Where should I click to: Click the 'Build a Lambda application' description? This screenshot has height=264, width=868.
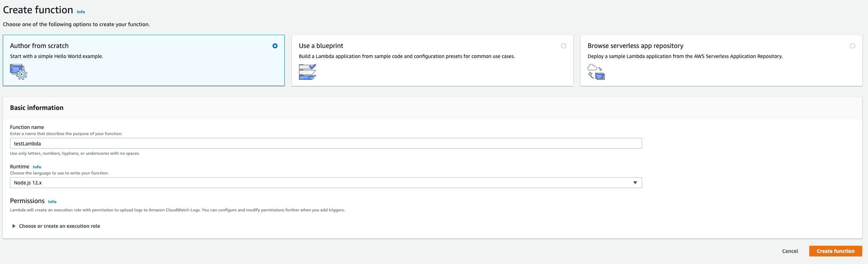pos(407,56)
